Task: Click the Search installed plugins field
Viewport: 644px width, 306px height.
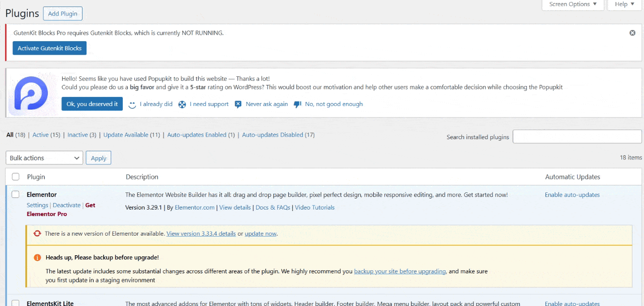Action: coord(577,137)
